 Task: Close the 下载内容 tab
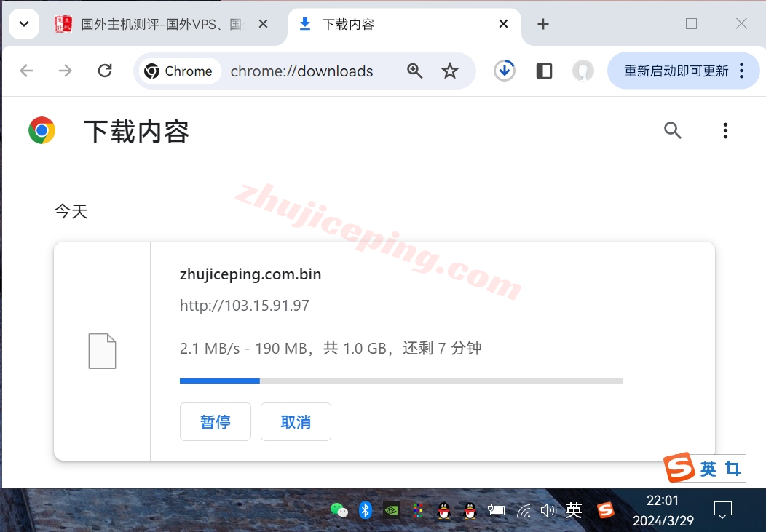tap(503, 24)
